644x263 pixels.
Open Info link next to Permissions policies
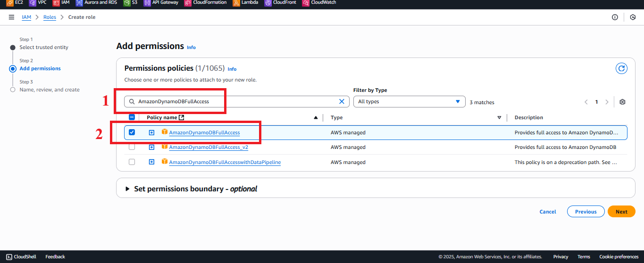(x=232, y=69)
